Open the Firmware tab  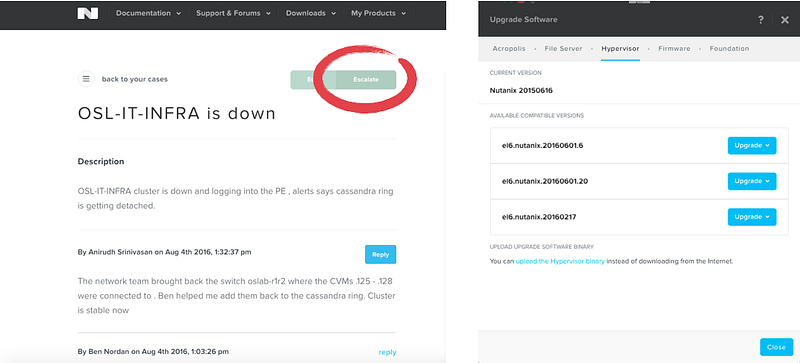(x=674, y=49)
